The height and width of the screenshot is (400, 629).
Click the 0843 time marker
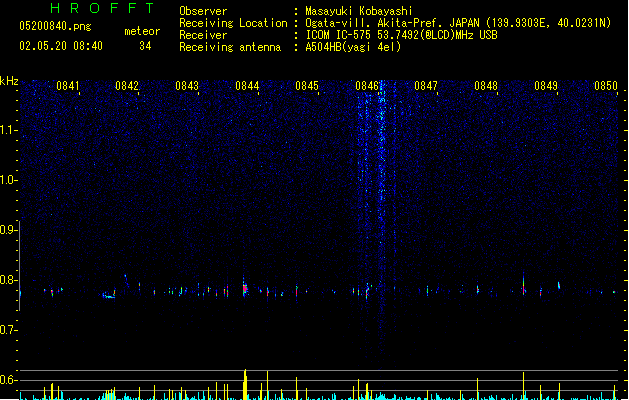187,86
